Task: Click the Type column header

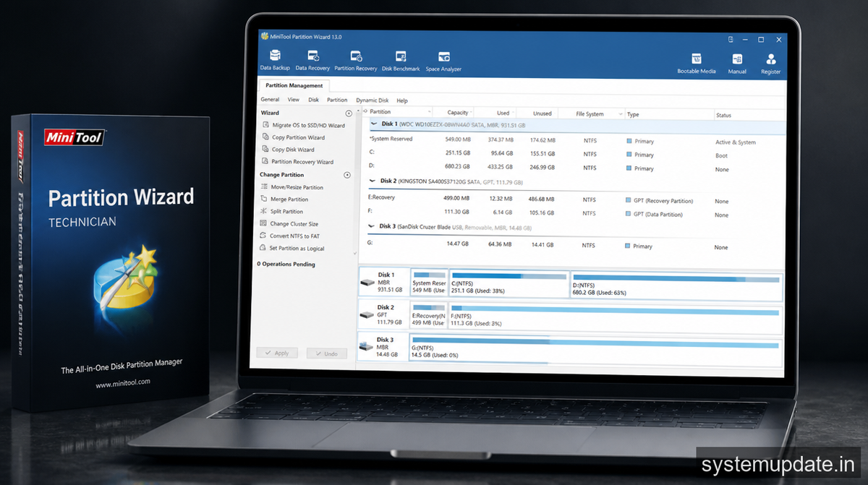Action: pos(668,115)
